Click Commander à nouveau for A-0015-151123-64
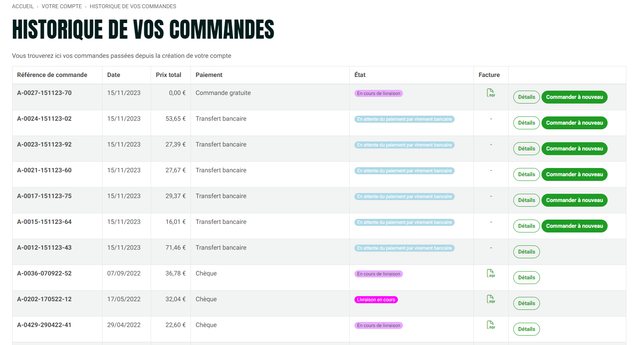 click(x=574, y=226)
